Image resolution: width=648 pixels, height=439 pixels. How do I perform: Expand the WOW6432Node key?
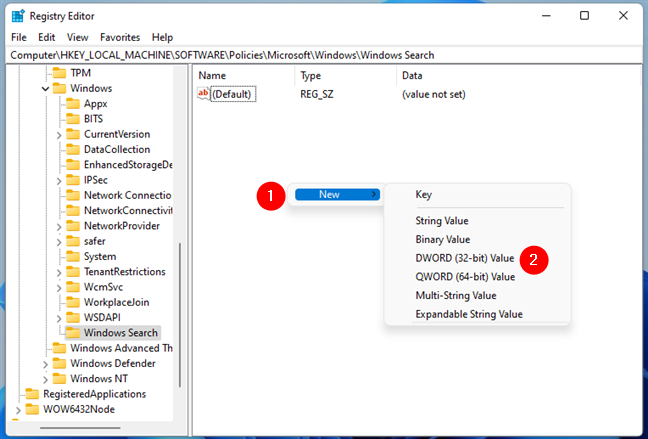(17, 409)
